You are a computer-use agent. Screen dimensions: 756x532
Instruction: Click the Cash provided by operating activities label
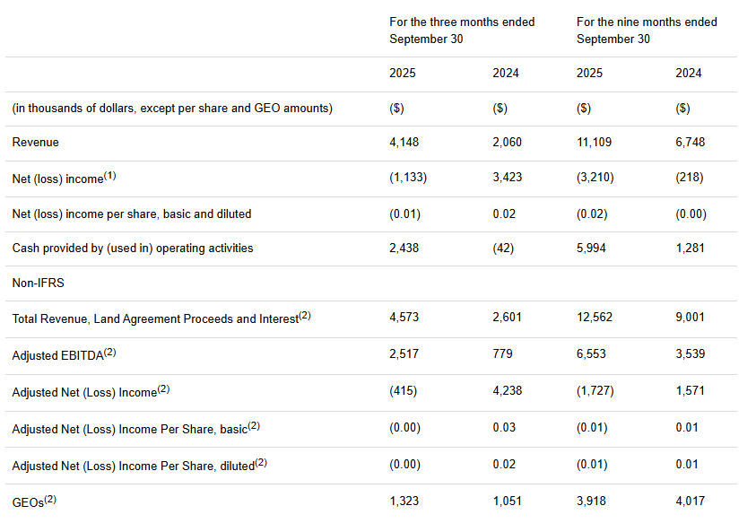click(x=133, y=248)
